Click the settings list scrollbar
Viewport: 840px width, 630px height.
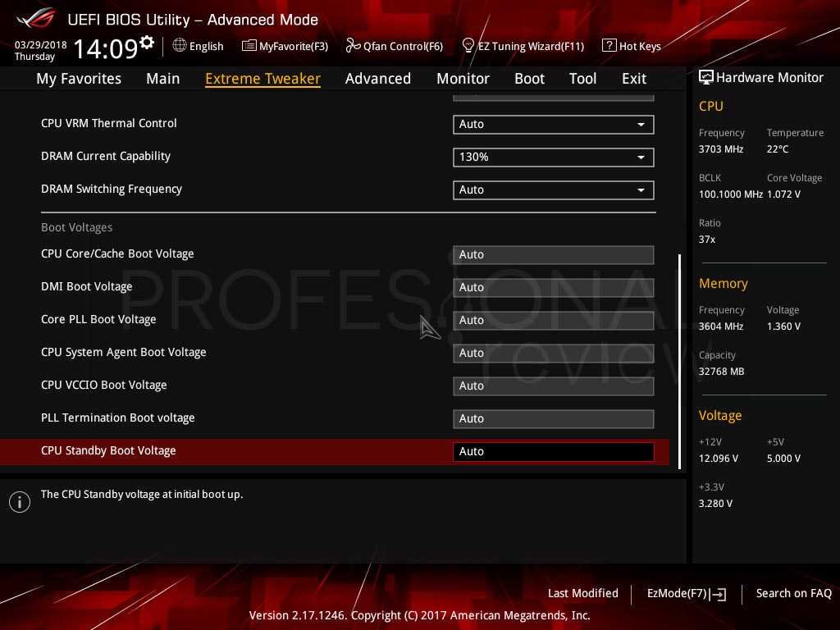coord(680,362)
